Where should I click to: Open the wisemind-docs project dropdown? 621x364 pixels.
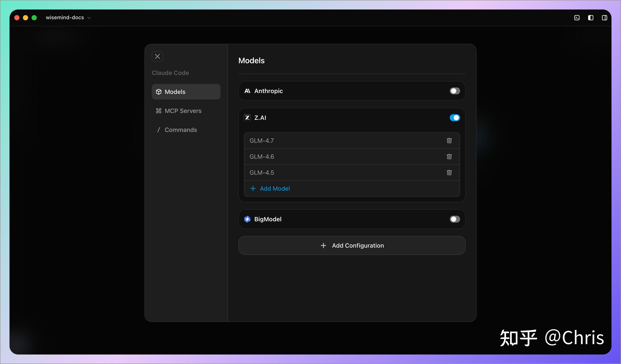[68, 18]
